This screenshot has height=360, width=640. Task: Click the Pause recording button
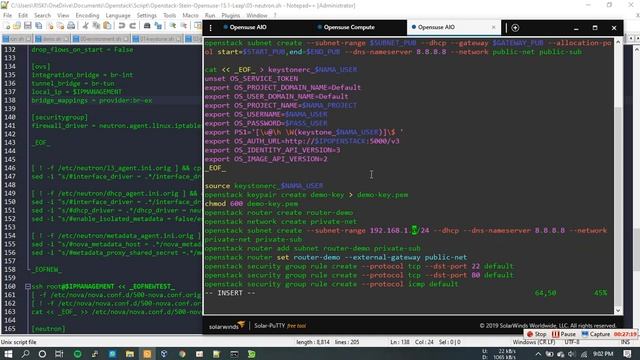tap(564, 334)
